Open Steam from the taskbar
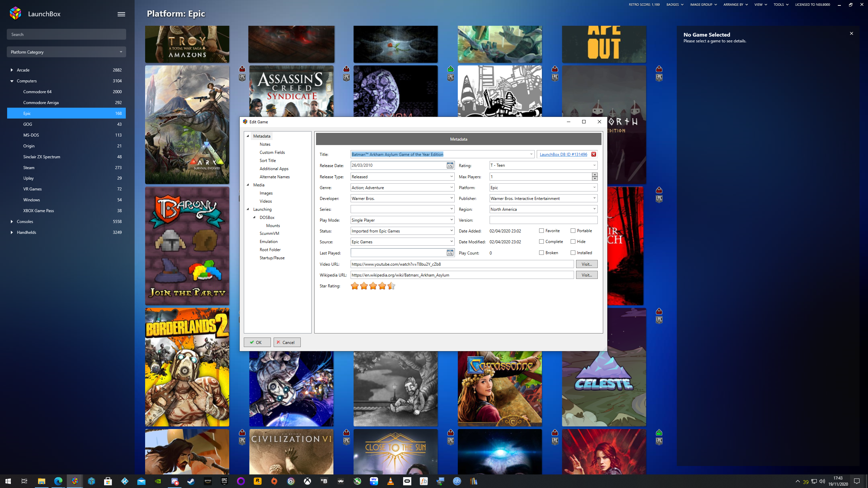 [x=191, y=481]
